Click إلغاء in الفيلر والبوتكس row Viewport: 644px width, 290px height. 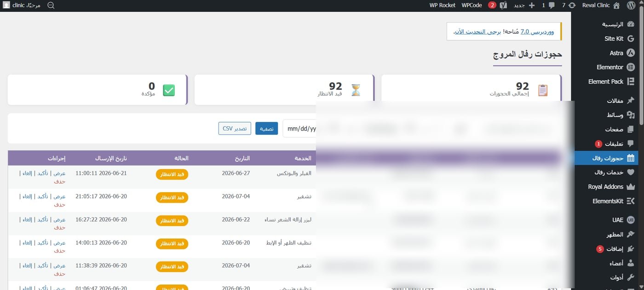click(27, 173)
